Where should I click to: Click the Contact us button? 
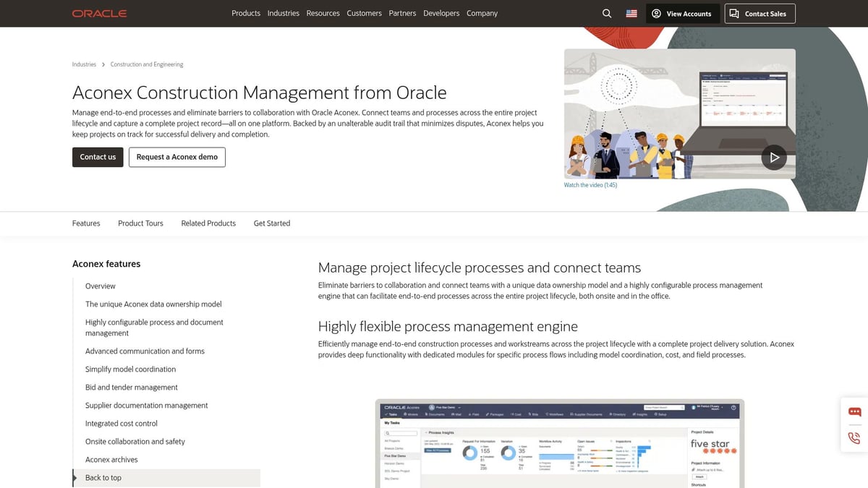[x=98, y=157]
